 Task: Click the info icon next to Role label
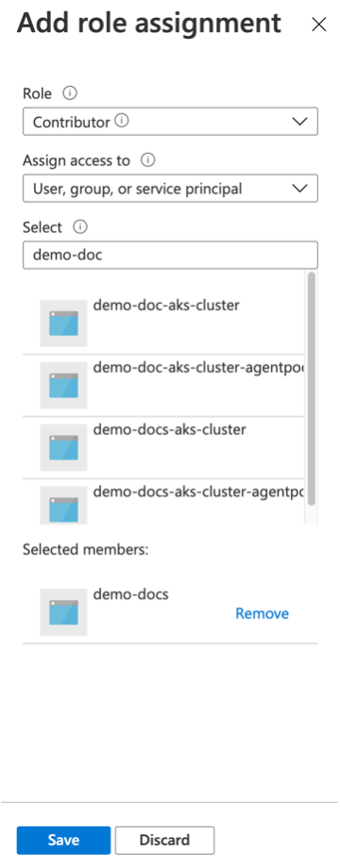pos(70,93)
